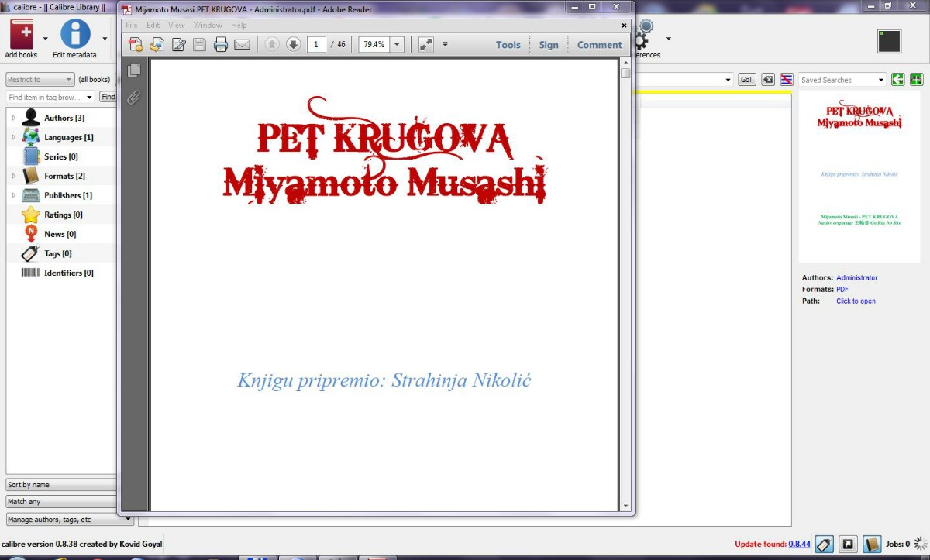
Task: Open the Sort by name dropdown
Action: click(x=62, y=484)
